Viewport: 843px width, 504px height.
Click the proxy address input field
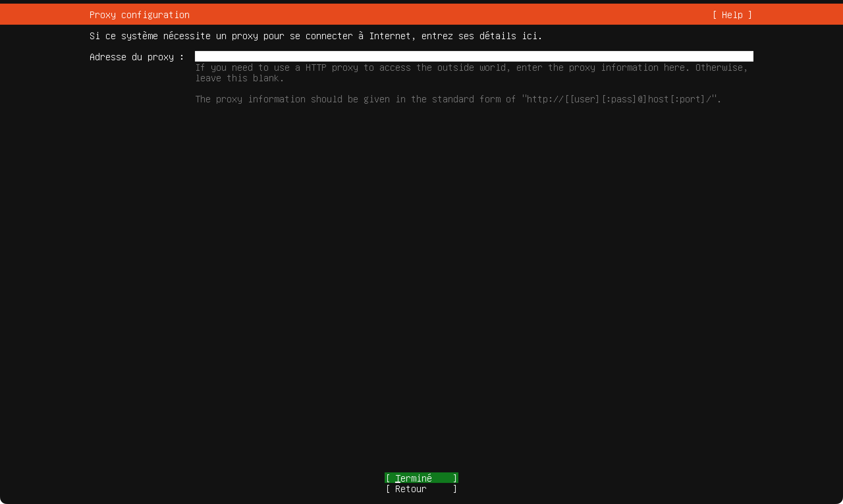(474, 56)
